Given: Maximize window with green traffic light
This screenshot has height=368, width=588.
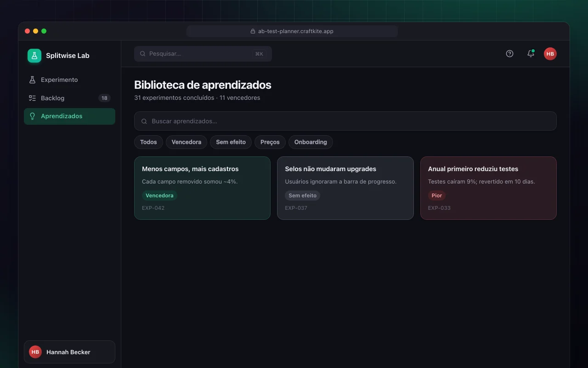Looking at the screenshot, I should coord(44,31).
